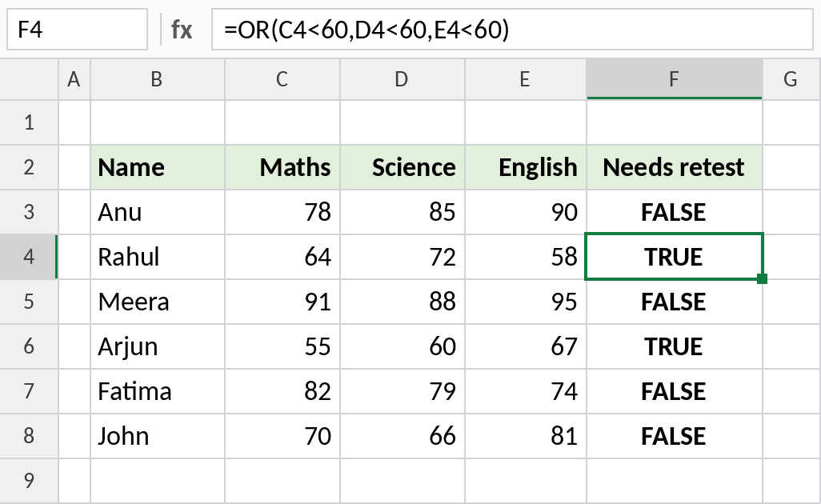The width and height of the screenshot is (821, 504).
Task: Select row 6 header
Action: click(29, 346)
